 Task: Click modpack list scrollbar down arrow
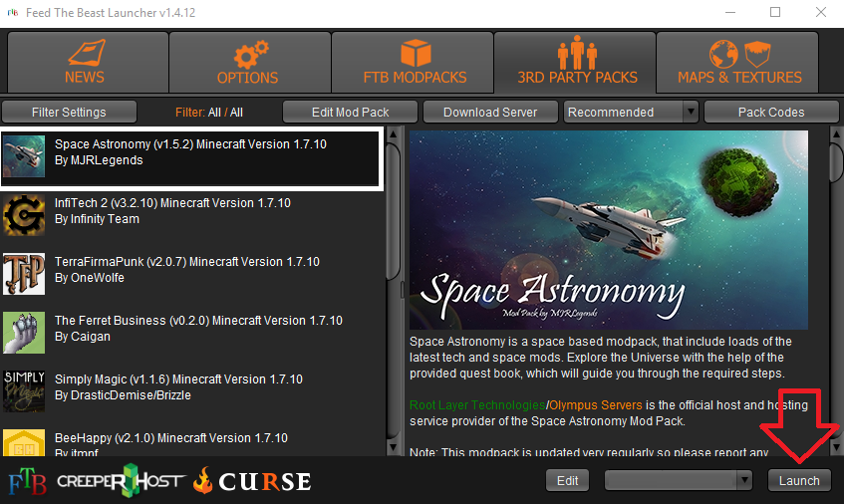(393, 447)
